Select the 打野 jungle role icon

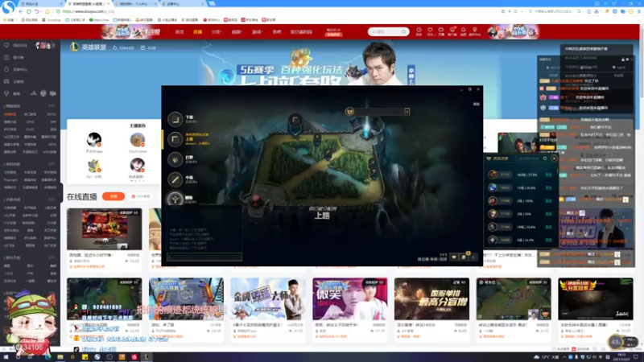(175, 159)
